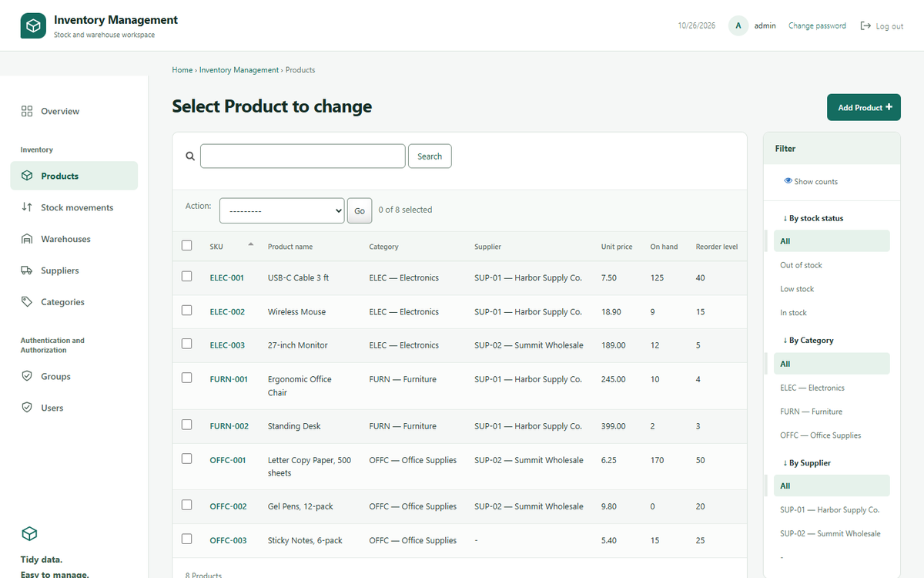Check the box for OFFC-003 row

186,539
